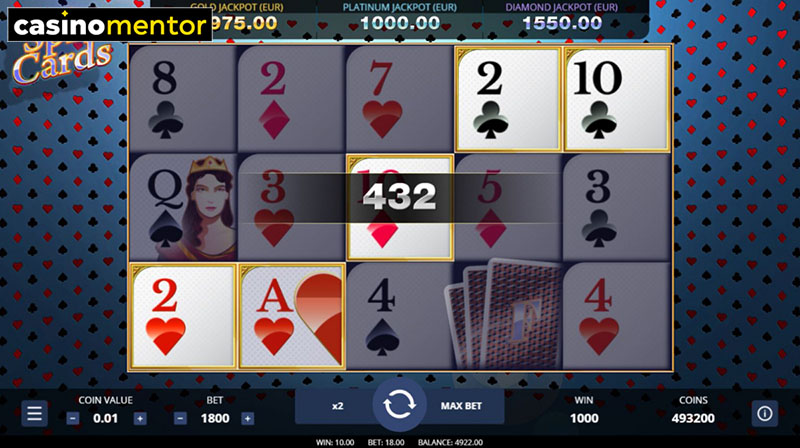Image resolution: width=800 pixels, height=448 pixels.
Task: Select the Ace of hearts card
Action: [x=292, y=316]
